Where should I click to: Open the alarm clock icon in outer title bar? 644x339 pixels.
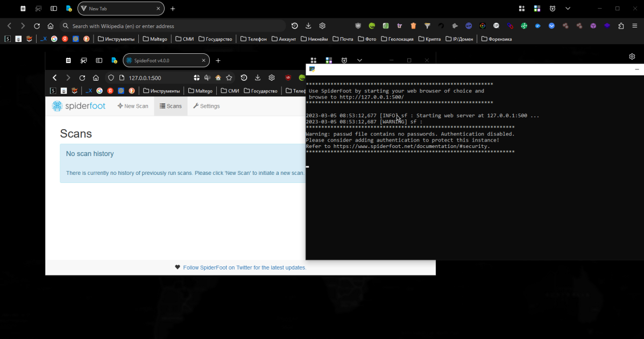pyautogui.click(x=553, y=9)
